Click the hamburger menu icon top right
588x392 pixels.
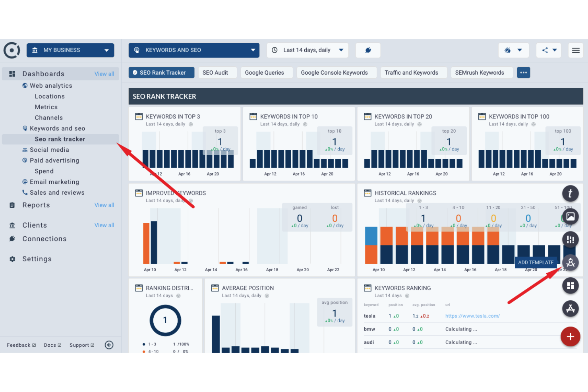click(x=576, y=50)
